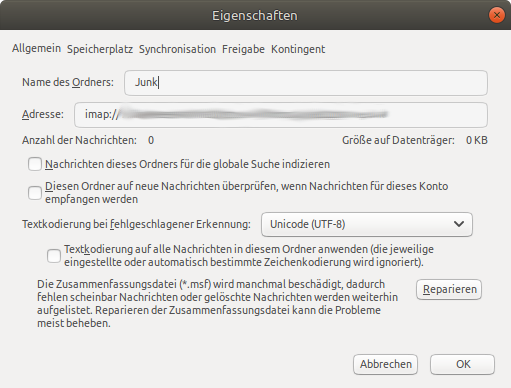This screenshot has width=511, height=388.
Task: Confirm with the OK button
Action: 462,364
